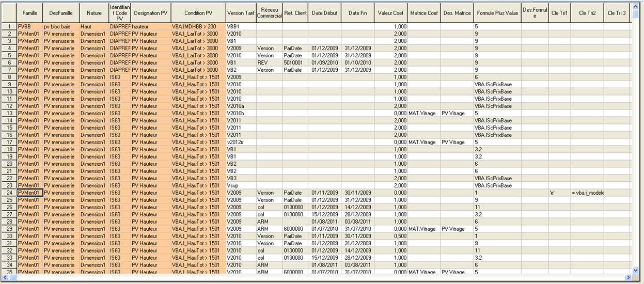
Task: Select the v2012rr Version Tarif cell
Action: (x=241, y=142)
